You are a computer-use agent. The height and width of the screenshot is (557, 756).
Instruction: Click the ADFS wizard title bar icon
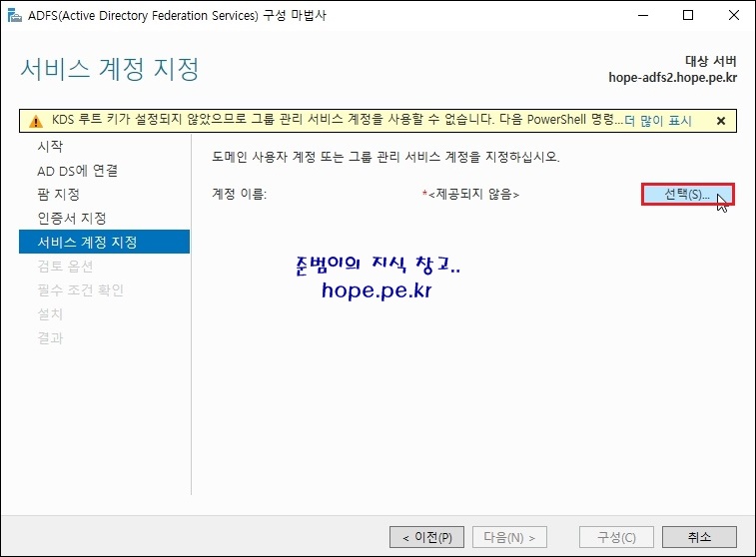(14, 15)
